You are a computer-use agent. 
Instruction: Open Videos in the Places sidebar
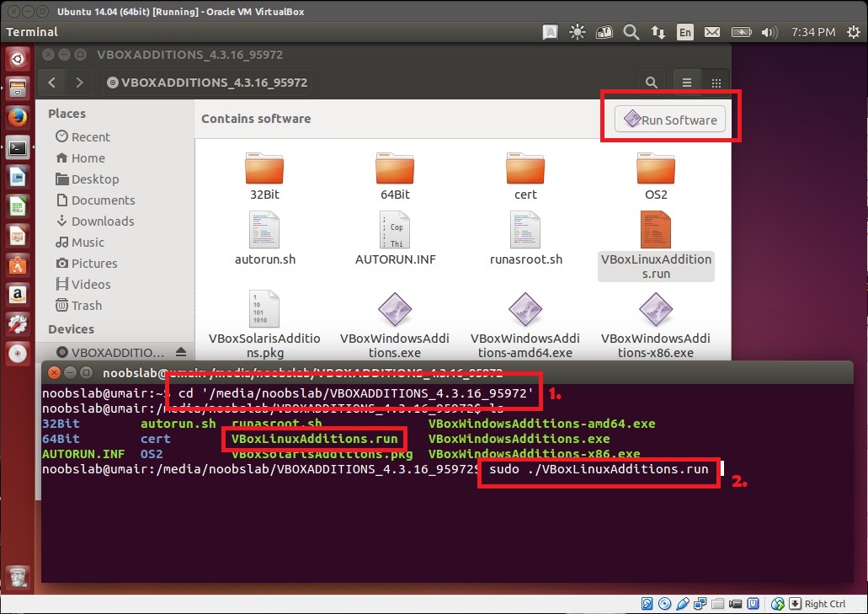83,284
